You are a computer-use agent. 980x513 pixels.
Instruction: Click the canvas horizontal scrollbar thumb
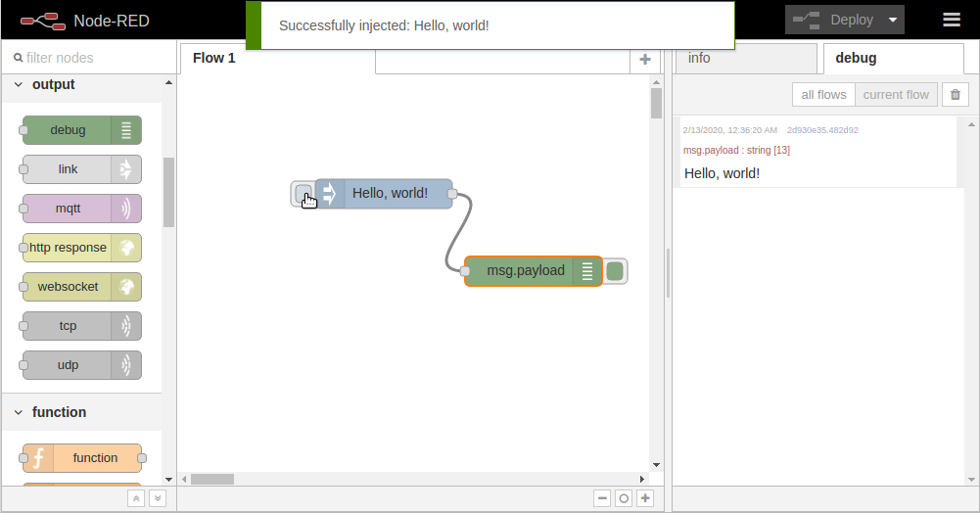(212, 480)
